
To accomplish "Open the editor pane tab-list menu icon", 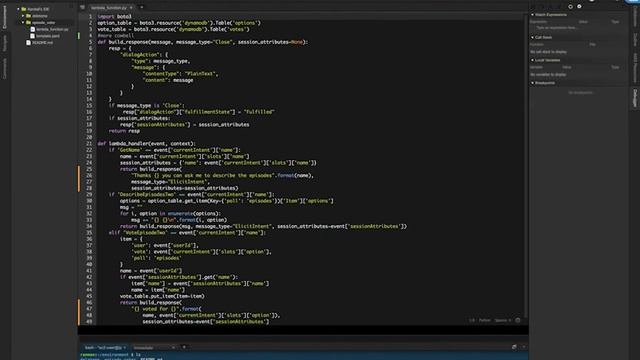I will [x=82, y=7].
